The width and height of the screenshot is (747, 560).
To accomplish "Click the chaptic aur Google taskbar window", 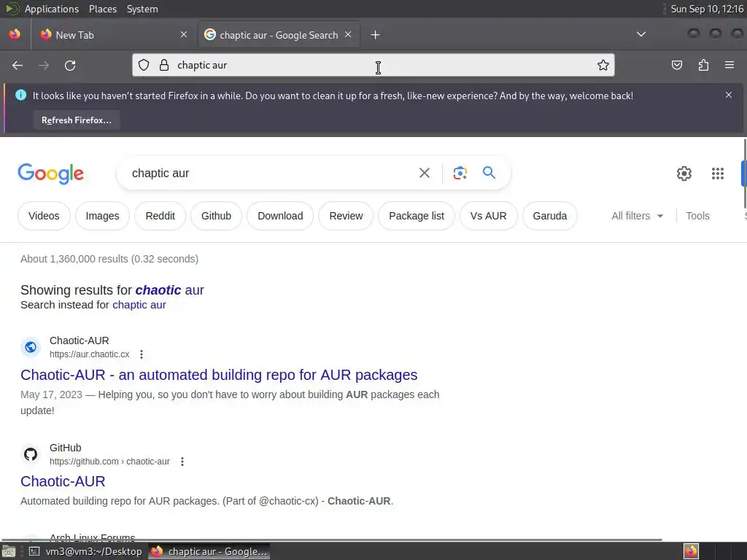I will 209,551.
